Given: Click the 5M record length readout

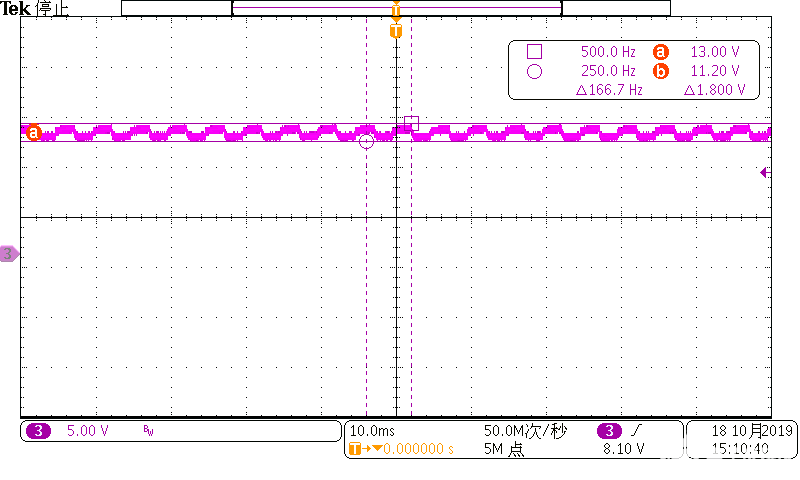Looking at the screenshot, I should pyautogui.click(x=504, y=449).
